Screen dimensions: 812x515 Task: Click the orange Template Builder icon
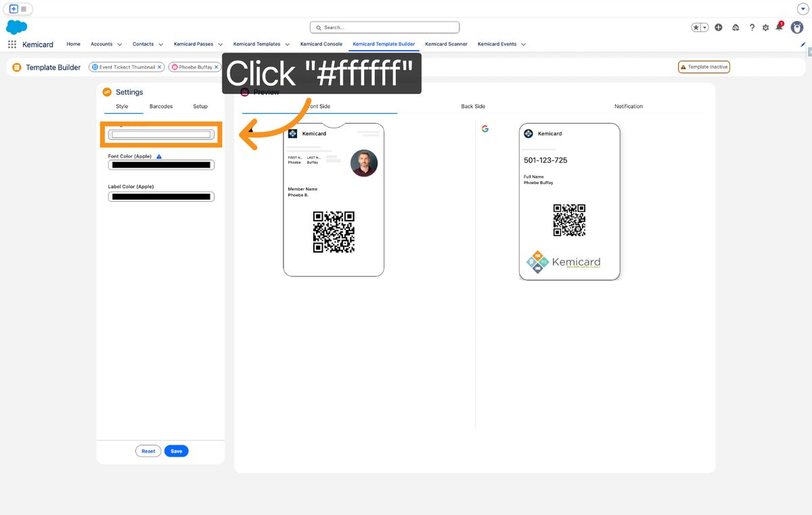pyautogui.click(x=17, y=67)
